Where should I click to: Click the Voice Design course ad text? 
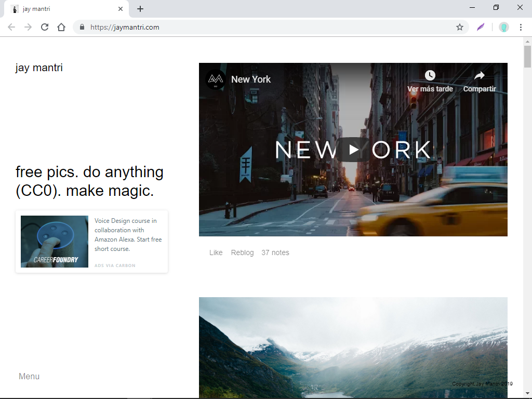(x=128, y=235)
